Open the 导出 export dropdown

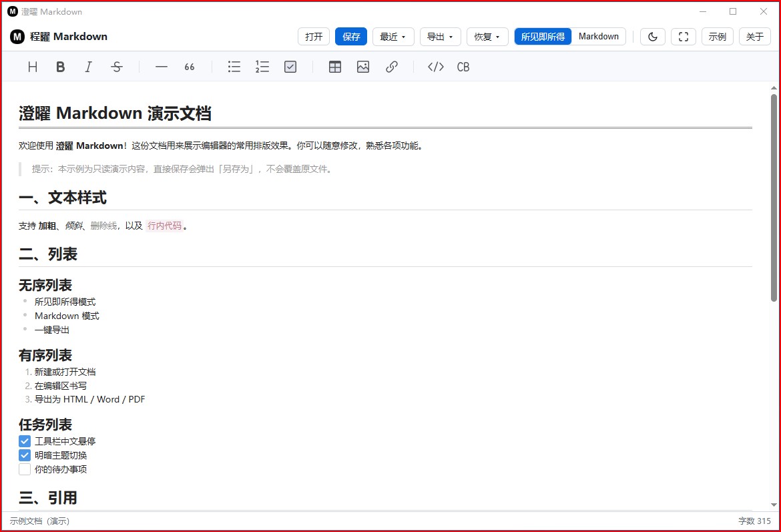tap(441, 36)
